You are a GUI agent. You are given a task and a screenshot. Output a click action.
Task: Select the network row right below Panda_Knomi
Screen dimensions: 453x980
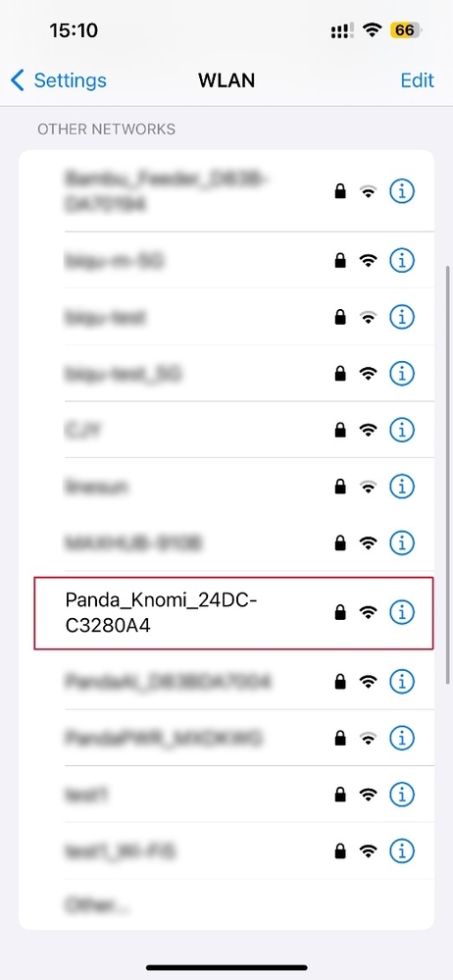click(226, 680)
